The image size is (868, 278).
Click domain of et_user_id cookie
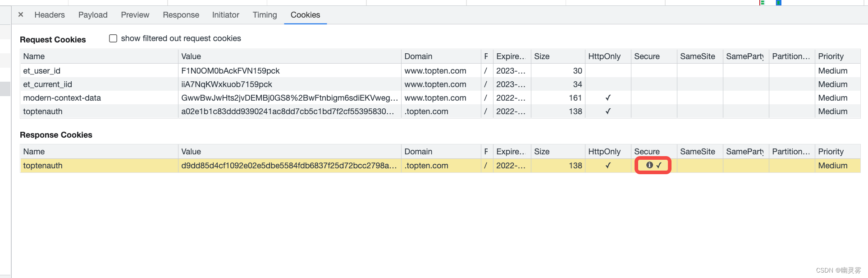coord(435,71)
